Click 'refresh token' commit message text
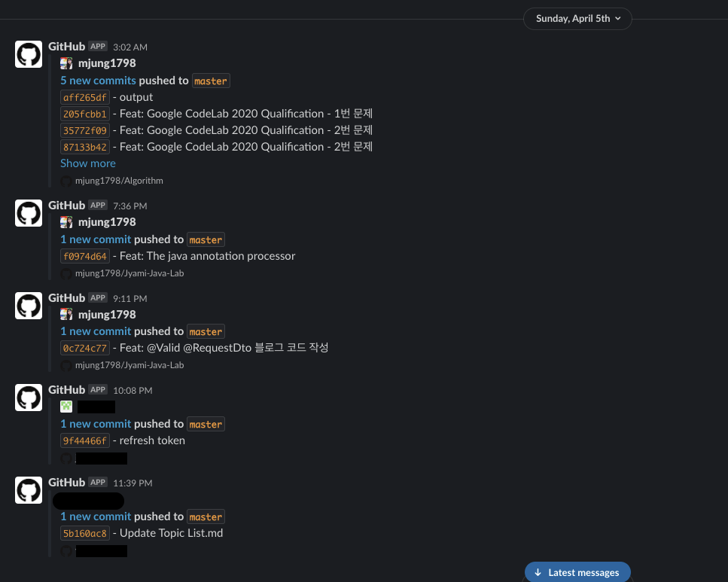728x582 pixels. [x=152, y=440]
